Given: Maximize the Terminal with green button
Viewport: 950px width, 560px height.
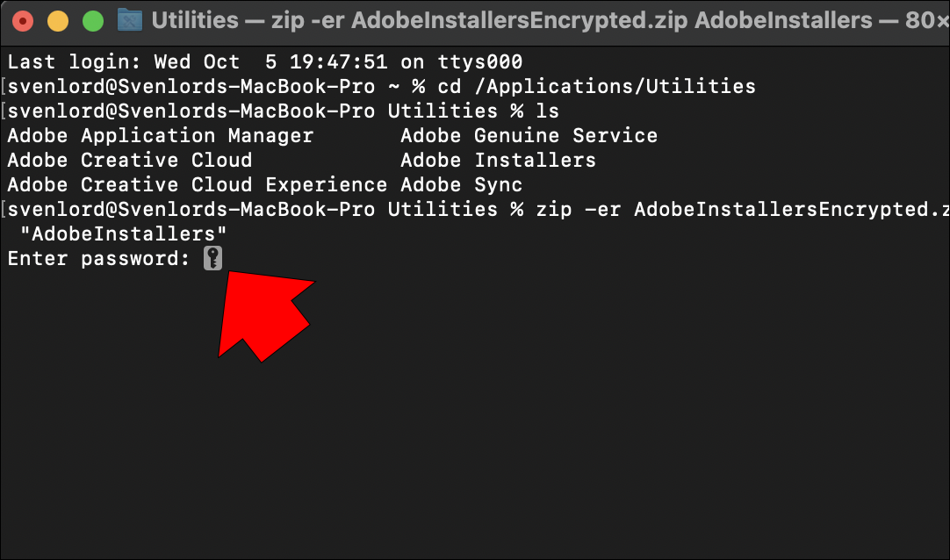Looking at the screenshot, I should point(91,21).
